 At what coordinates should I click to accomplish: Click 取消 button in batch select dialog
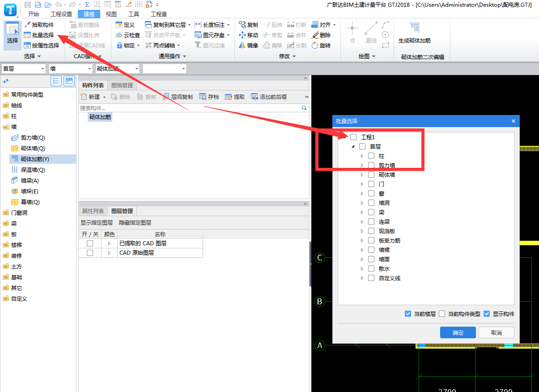coord(497,332)
